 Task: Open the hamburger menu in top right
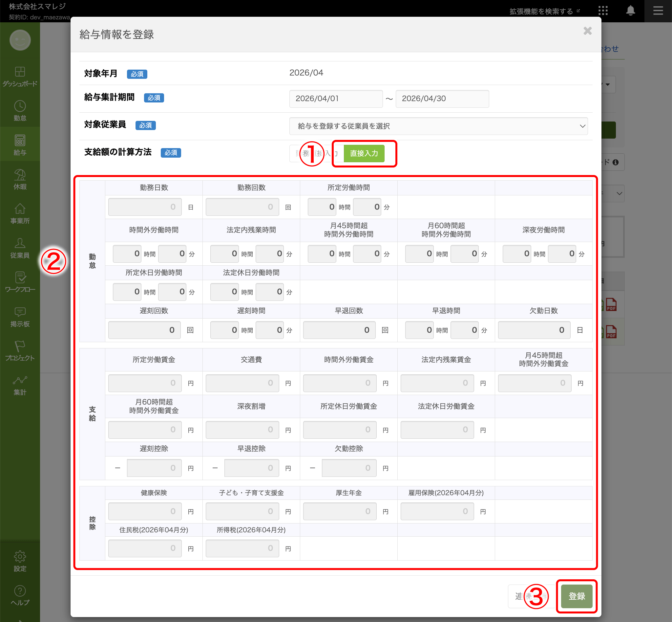[658, 11]
